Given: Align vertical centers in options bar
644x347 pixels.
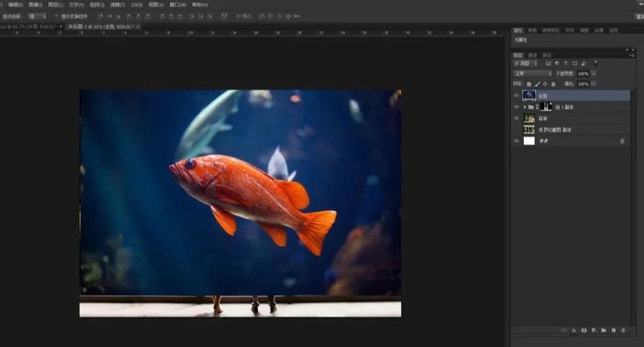Looking at the screenshot, I should tap(109, 16).
